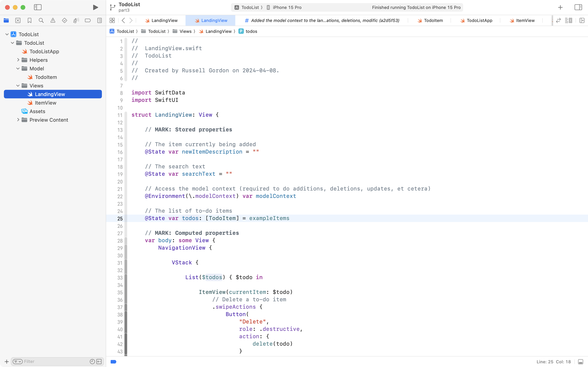Open the Project navigator
The image size is (588, 367).
click(6, 20)
